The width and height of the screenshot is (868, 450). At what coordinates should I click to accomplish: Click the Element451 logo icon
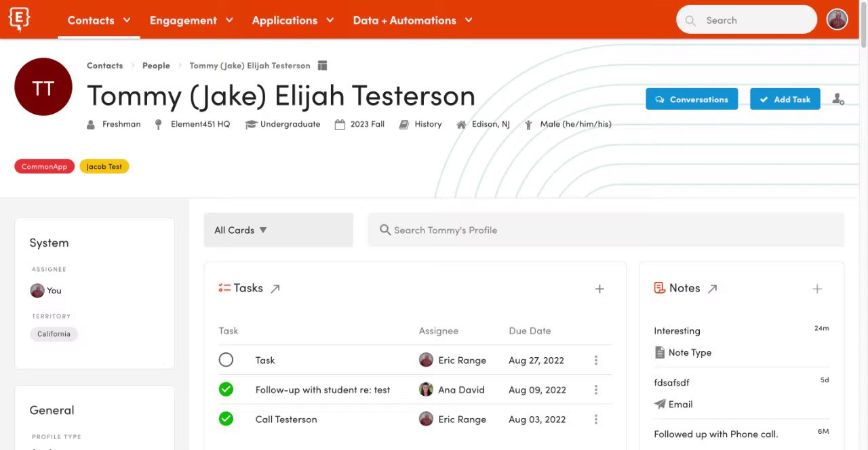click(x=19, y=20)
